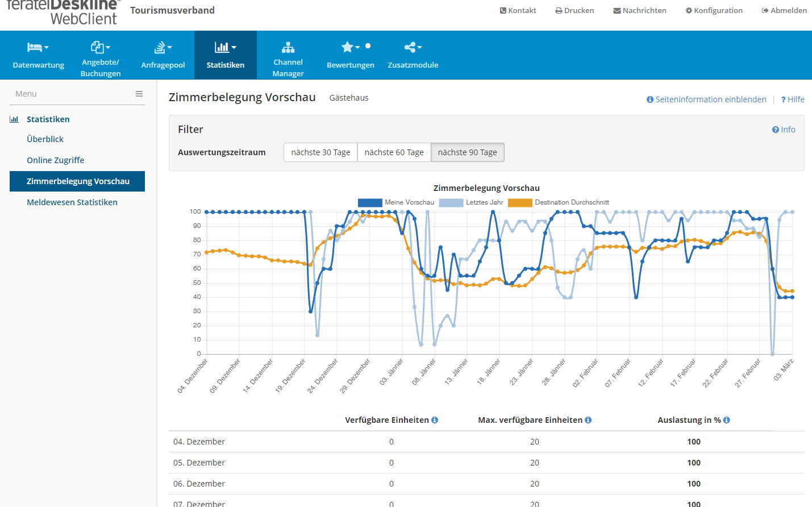The image size is (812, 507).
Task: Click the Channel Manager hierarchy icon
Action: tap(288, 47)
